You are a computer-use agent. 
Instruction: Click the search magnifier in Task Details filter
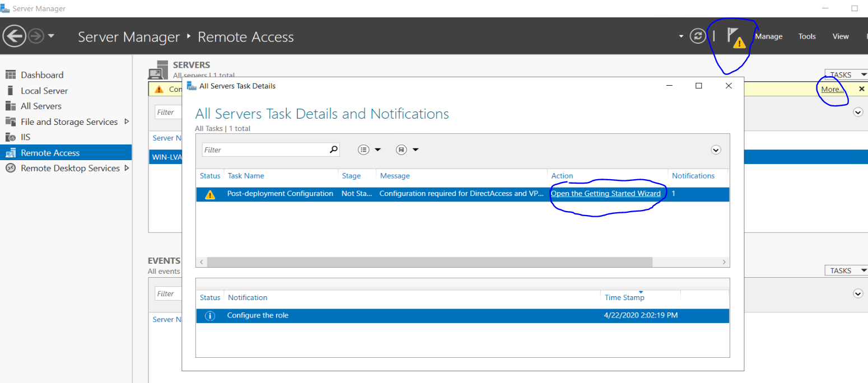tap(334, 150)
